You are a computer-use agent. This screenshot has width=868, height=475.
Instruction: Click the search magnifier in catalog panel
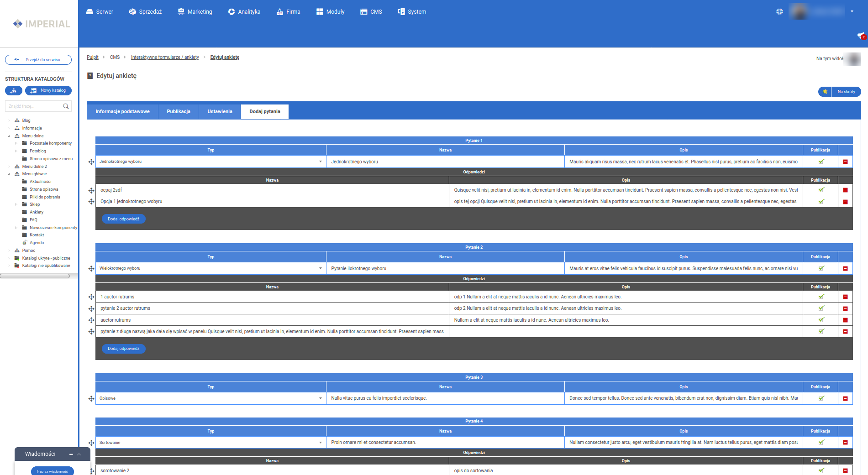coord(66,106)
